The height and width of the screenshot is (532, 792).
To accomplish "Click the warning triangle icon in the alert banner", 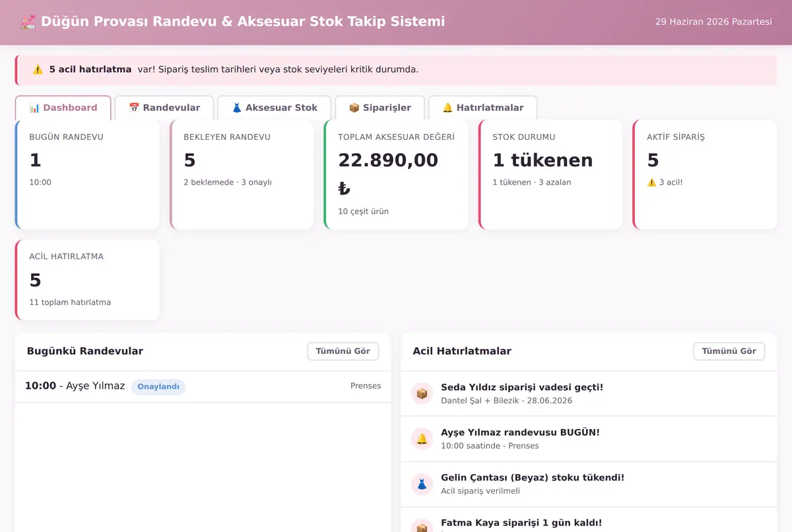I will (x=38, y=69).
